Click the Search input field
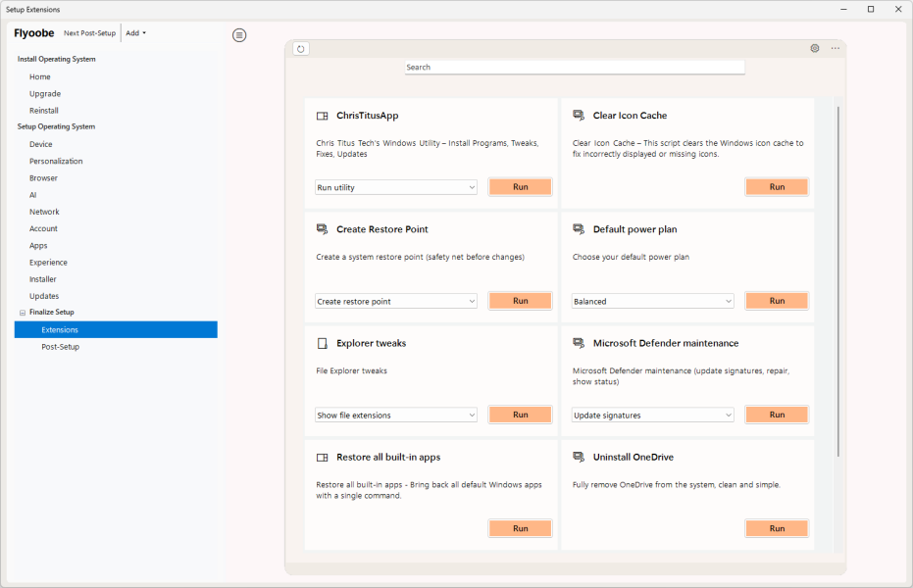The image size is (913, 588). tap(575, 68)
